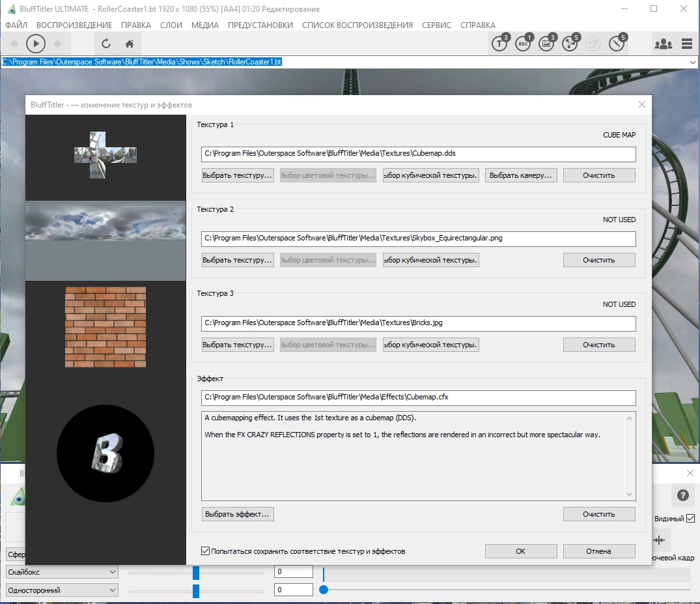The width and height of the screenshot is (700, 604).
Task: Click the home icon
Action: tap(130, 44)
